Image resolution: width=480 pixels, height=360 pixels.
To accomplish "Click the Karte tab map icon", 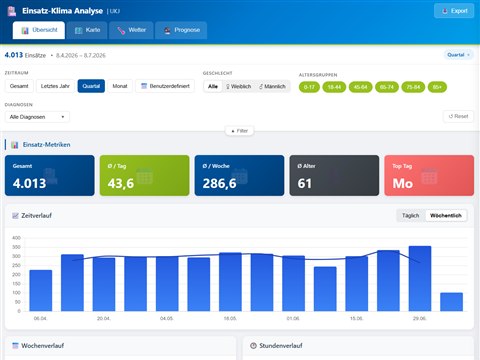I will click(78, 30).
